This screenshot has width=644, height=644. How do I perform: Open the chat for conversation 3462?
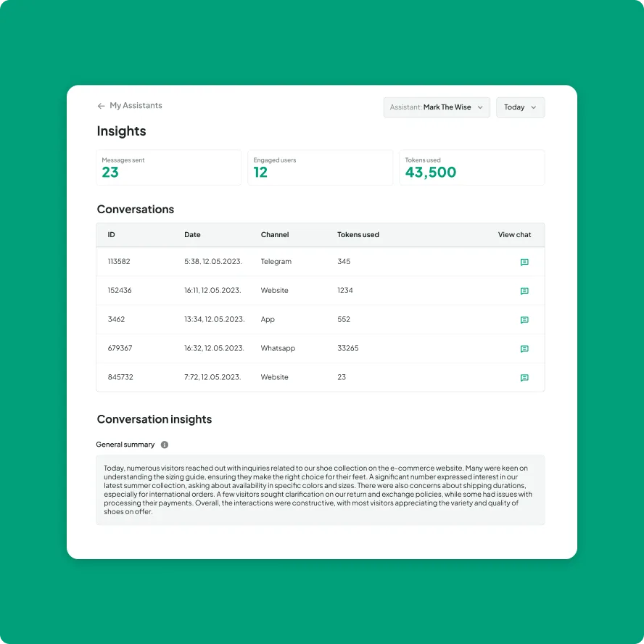[x=524, y=320]
